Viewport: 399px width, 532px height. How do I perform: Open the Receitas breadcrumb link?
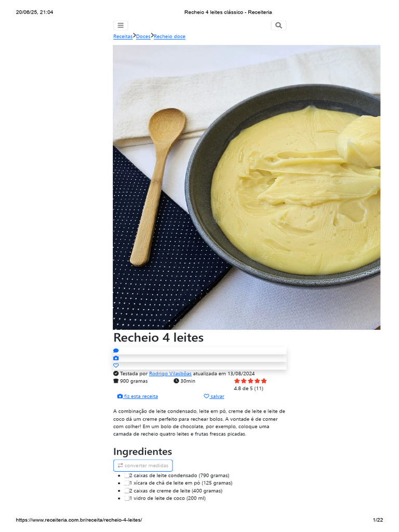(x=123, y=37)
